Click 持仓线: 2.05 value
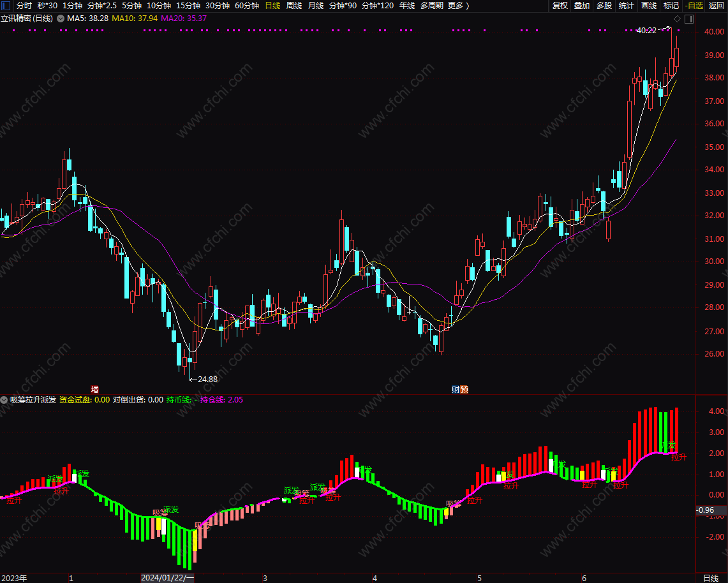This screenshot has width=728, height=583. click(x=221, y=400)
